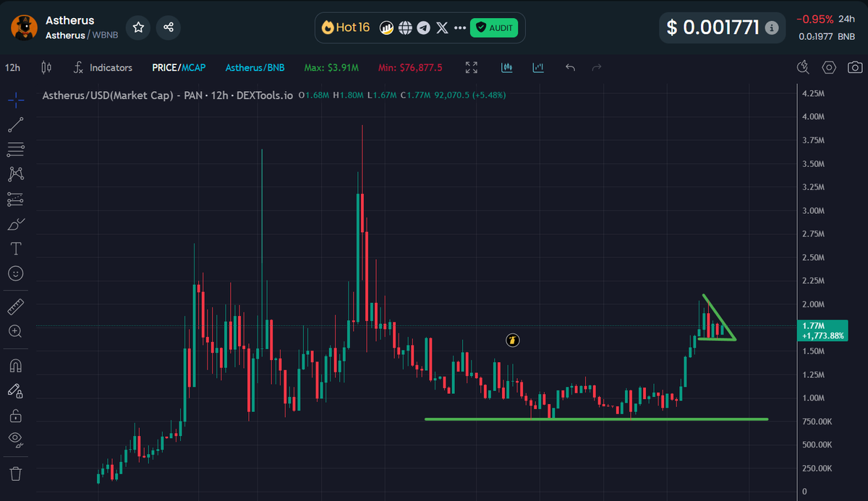The height and width of the screenshot is (501, 868).
Task: Select the green horizontal support line
Action: click(x=596, y=419)
